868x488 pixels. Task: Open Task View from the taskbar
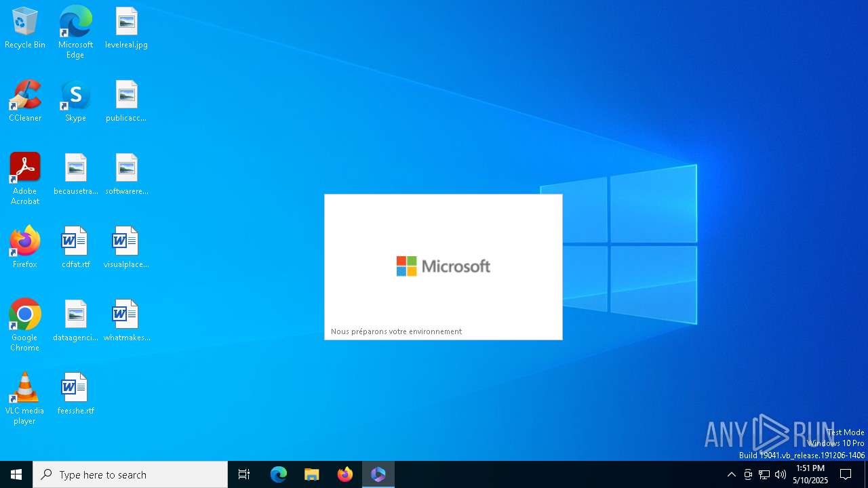(244, 474)
